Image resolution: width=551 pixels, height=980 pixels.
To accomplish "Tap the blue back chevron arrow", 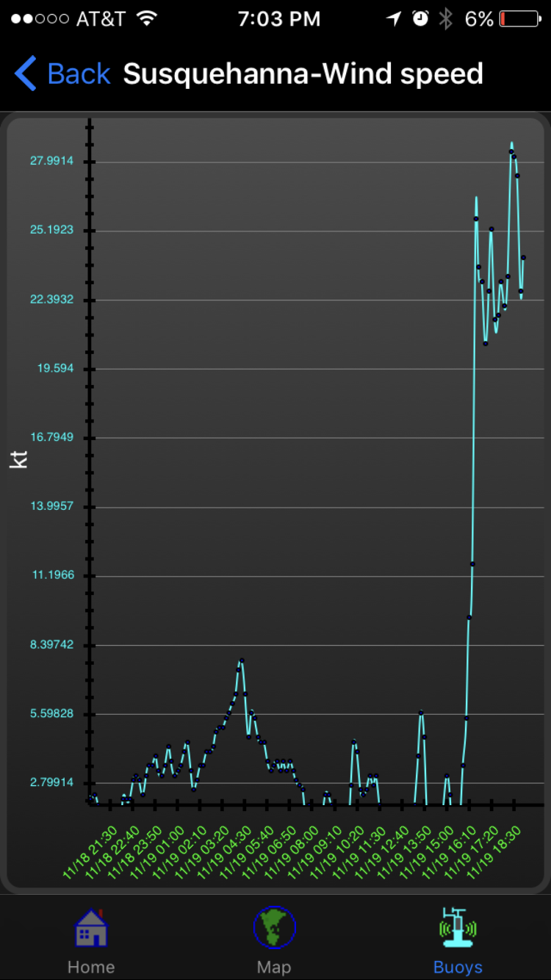I will [x=26, y=74].
